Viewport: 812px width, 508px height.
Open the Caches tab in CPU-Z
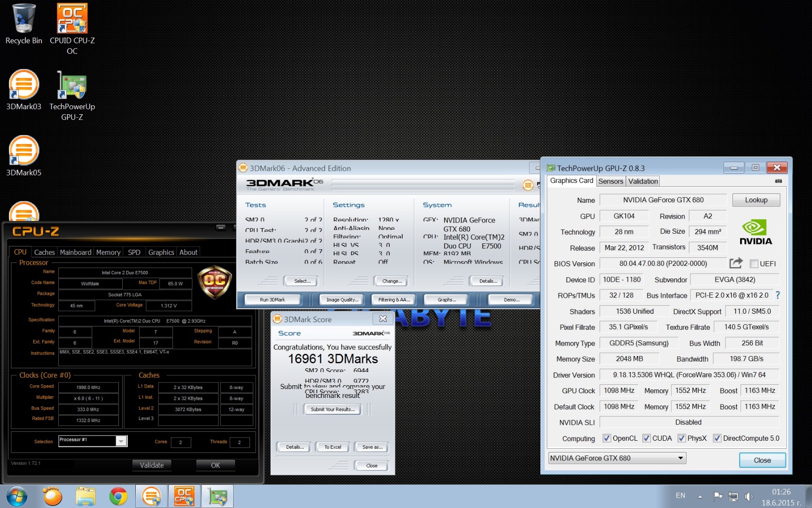tap(44, 252)
